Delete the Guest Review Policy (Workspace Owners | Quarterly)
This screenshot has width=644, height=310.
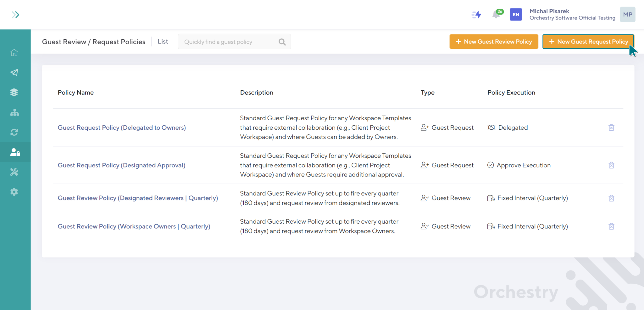click(x=611, y=226)
